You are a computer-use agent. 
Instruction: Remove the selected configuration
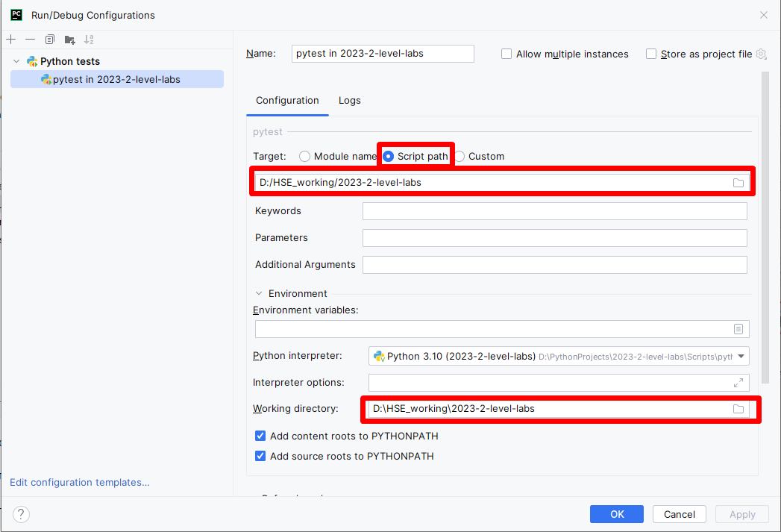[31, 40]
